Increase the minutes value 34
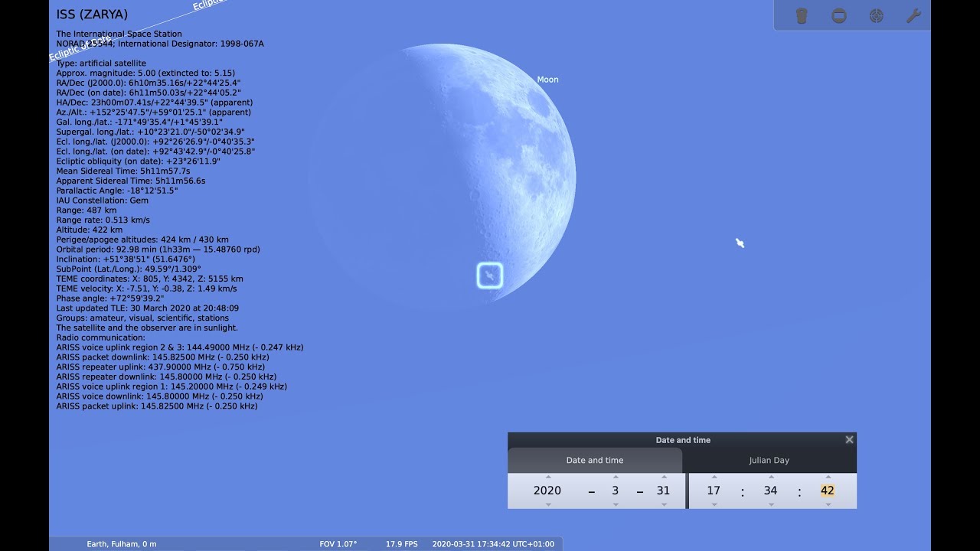 [771, 477]
